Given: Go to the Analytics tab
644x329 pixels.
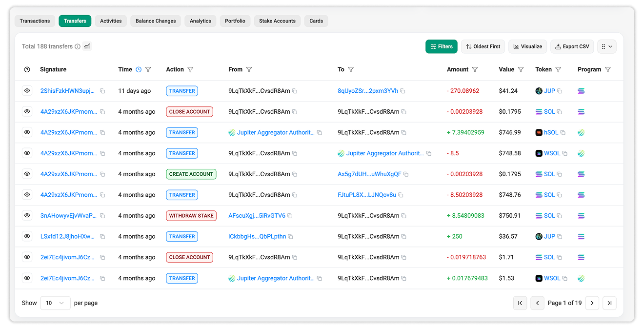Looking at the screenshot, I should [201, 21].
